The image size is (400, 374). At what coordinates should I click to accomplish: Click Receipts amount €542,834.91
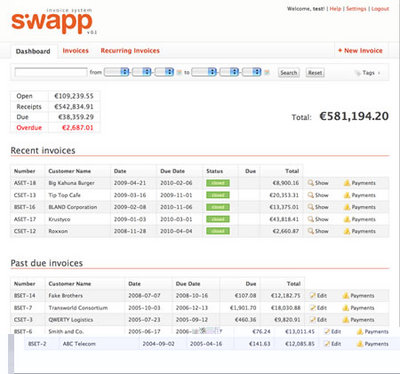pyautogui.click(x=74, y=107)
